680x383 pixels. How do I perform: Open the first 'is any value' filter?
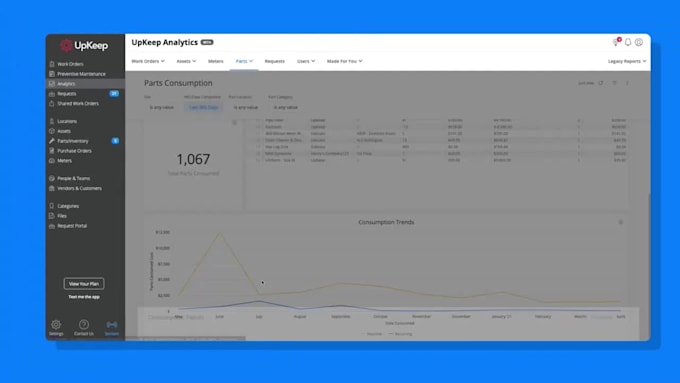(x=161, y=107)
